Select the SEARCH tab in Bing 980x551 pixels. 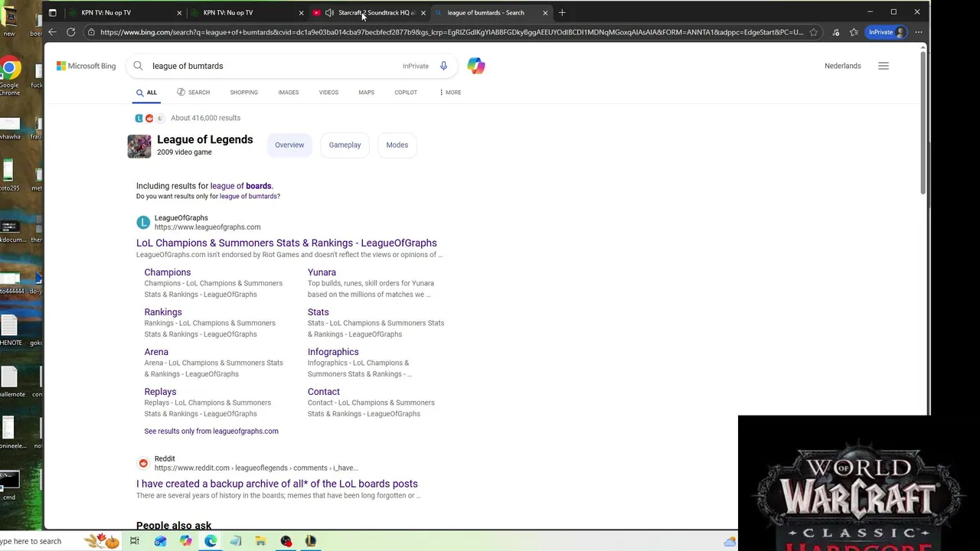click(193, 93)
